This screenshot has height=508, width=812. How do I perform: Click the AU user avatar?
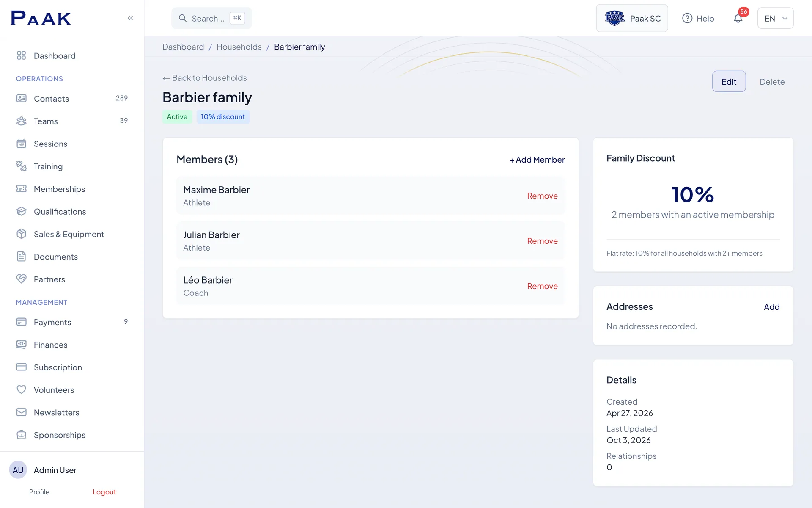click(x=18, y=470)
